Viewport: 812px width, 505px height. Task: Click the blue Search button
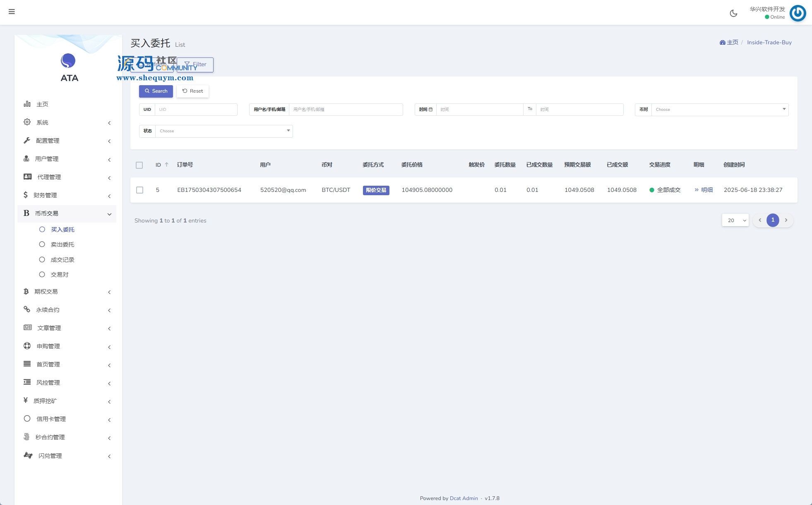pos(156,91)
